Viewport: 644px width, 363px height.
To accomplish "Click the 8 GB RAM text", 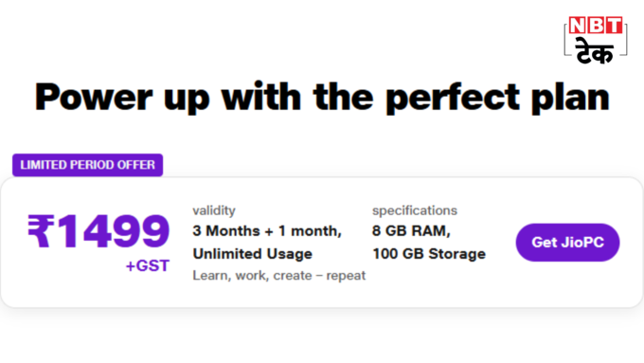I will point(411,231).
